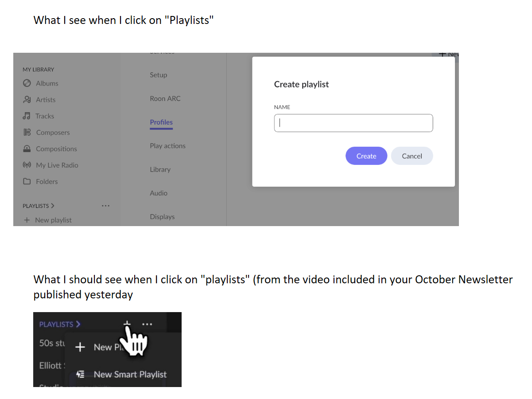The image size is (532, 399).
Task: Open the Folders icon in library
Action: click(x=27, y=181)
